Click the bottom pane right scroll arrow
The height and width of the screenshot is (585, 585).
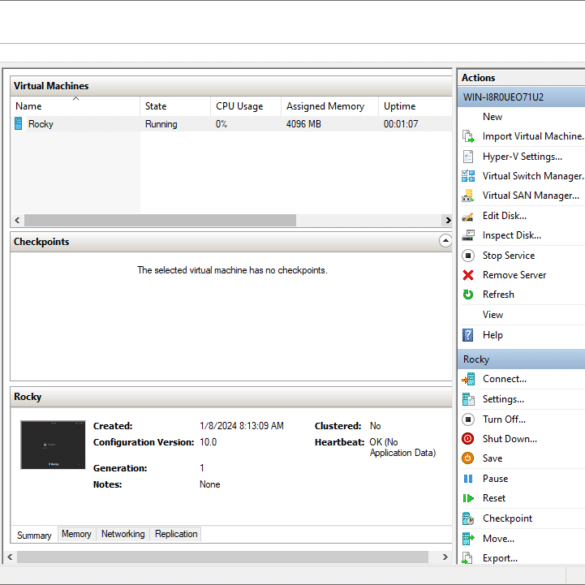[445, 557]
